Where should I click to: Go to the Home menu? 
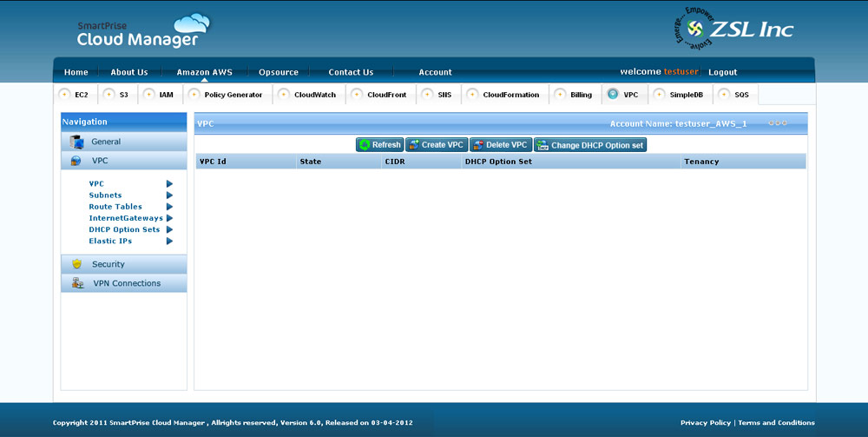(76, 72)
